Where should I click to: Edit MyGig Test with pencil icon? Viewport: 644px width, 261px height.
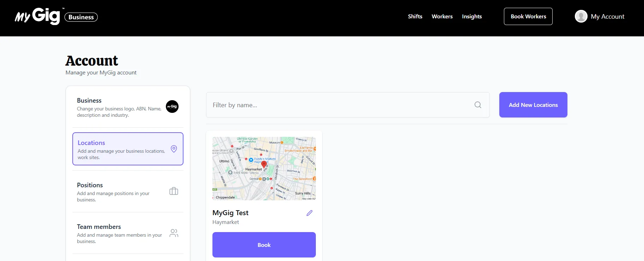[x=309, y=213]
